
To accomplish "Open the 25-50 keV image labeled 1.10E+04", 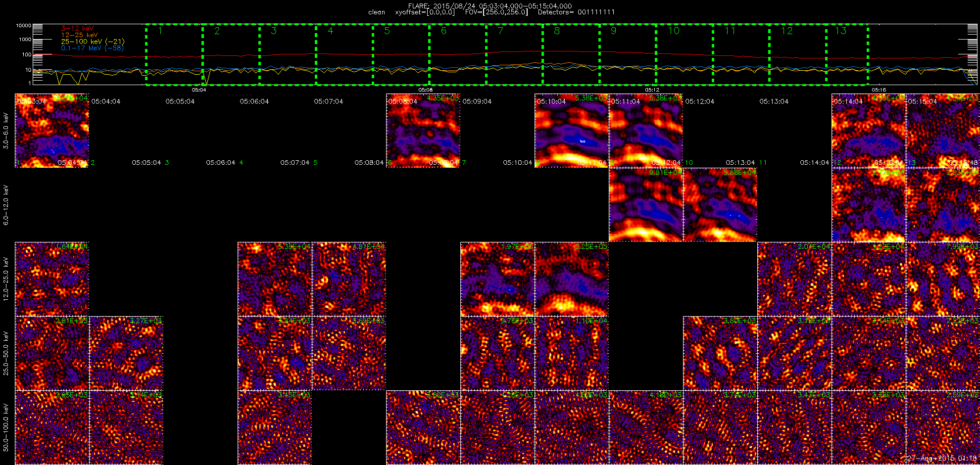I will (x=572, y=353).
